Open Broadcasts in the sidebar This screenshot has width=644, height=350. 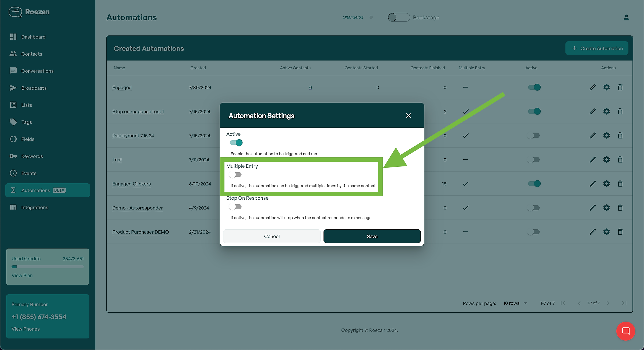pyautogui.click(x=34, y=88)
